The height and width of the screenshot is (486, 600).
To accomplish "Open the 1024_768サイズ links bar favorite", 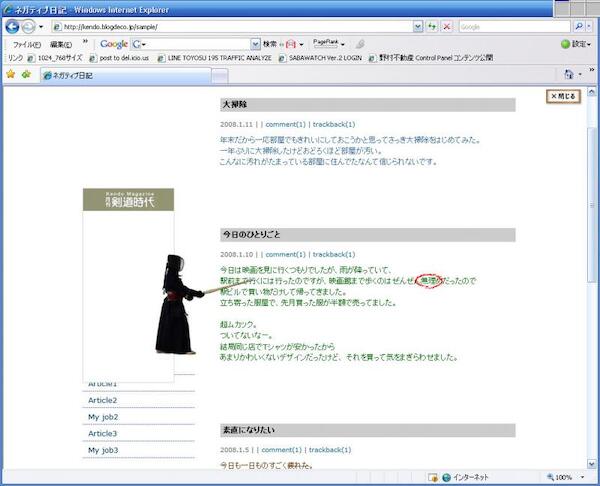I will click(x=55, y=58).
